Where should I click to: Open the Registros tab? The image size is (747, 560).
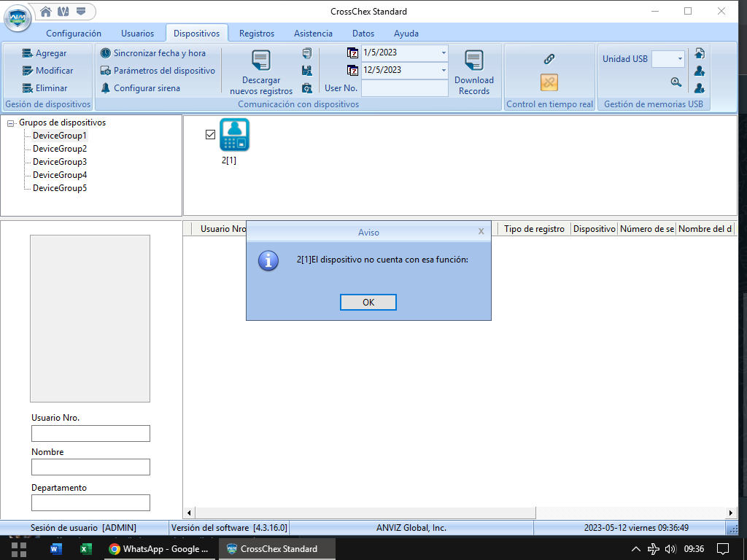point(257,34)
